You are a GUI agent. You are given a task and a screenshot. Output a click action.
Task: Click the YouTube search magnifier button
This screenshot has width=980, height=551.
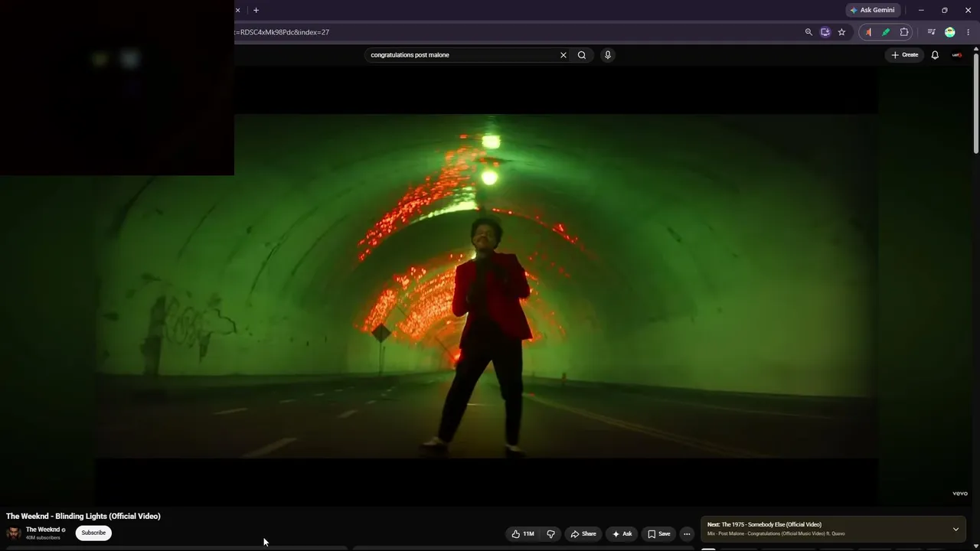click(582, 55)
